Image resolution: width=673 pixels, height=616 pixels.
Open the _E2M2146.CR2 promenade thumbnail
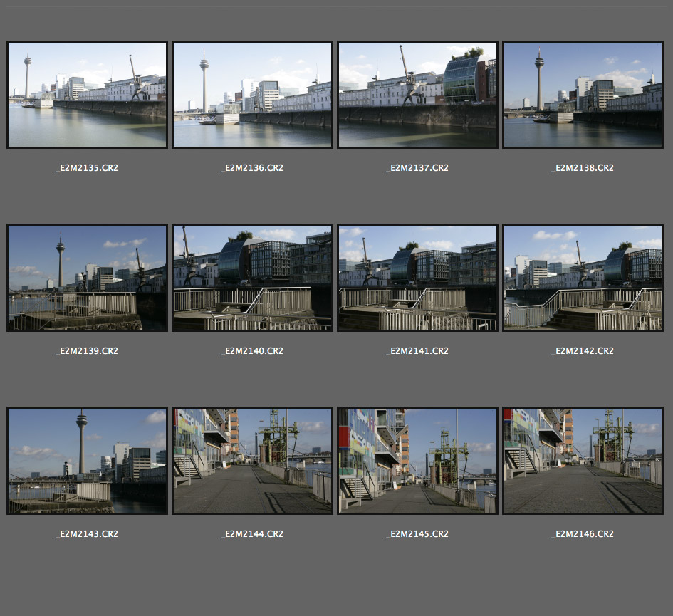tap(583, 461)
